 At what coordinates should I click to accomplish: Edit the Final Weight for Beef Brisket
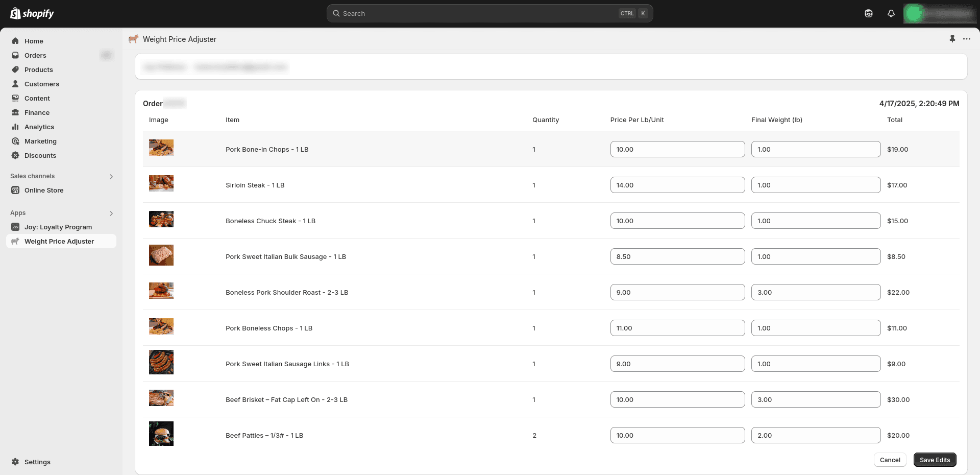point(815,399)
